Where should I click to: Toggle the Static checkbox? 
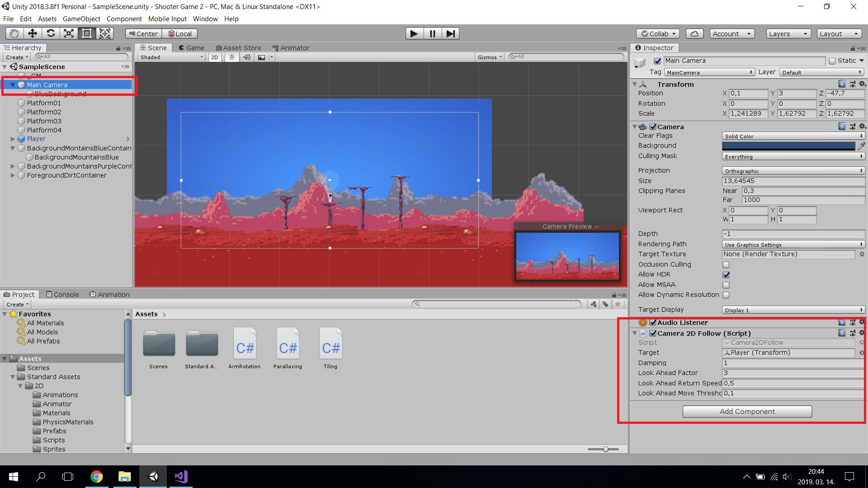click(x=832, y=61)
